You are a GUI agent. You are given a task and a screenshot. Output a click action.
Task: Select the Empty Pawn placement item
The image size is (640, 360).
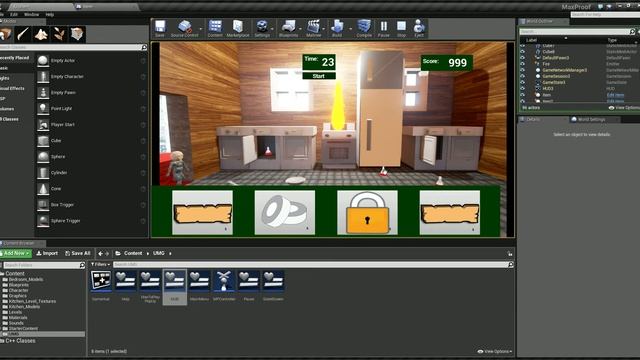pyautogui.click(x=92, y=93)
